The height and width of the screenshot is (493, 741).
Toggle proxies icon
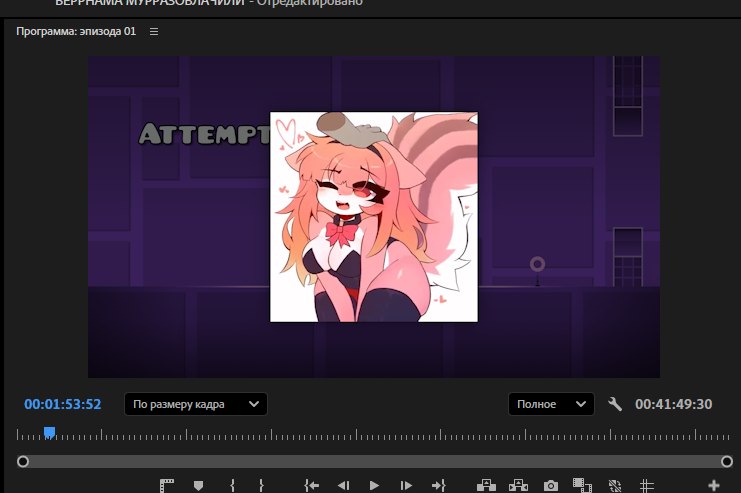[x=614, y=485]
